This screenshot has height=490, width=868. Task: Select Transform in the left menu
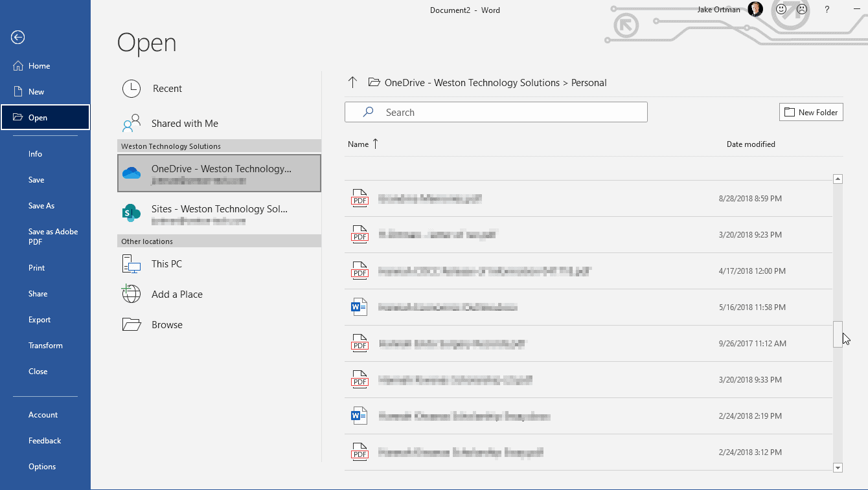(45, 346)
